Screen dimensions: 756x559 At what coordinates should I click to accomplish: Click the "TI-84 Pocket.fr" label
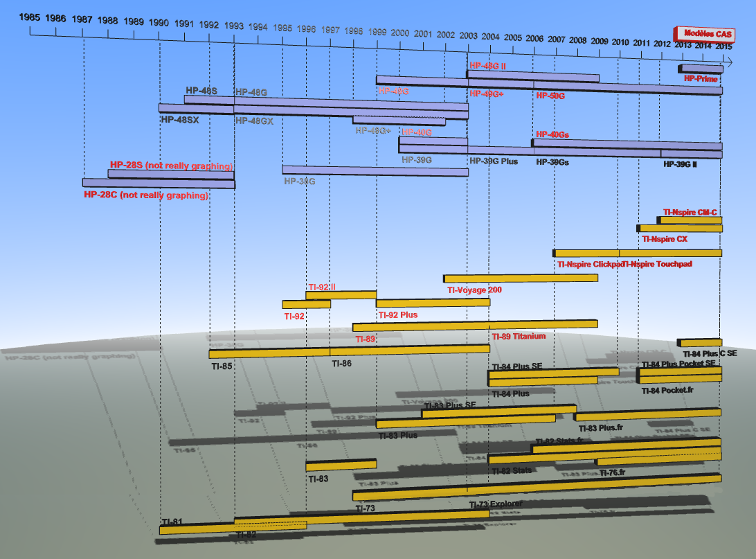click(667, 390)
